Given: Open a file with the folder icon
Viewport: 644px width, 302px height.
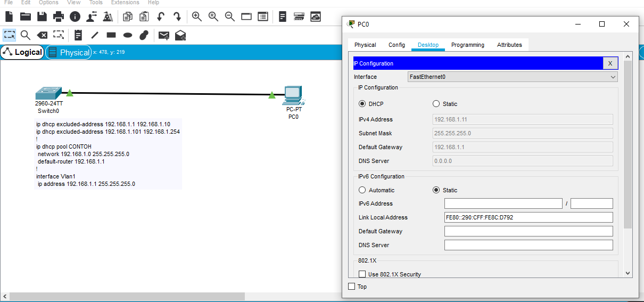Looking at the screenshot, I should [x=26, y=17].
